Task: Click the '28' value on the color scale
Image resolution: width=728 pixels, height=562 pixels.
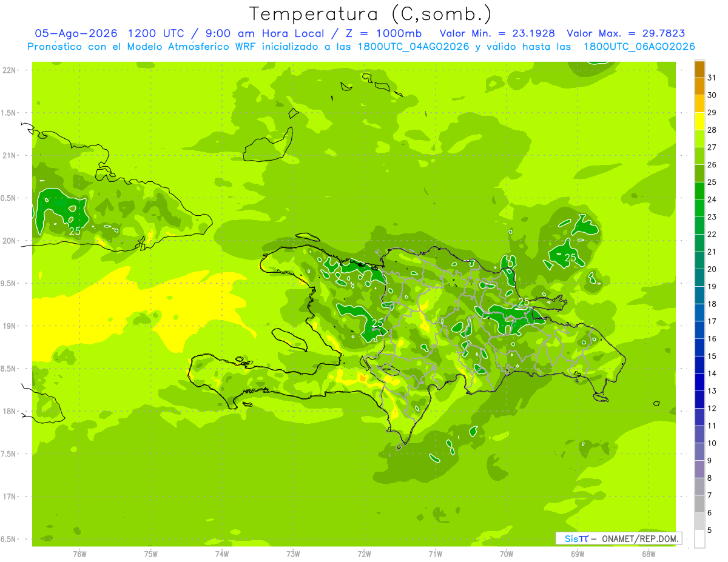Action: pos(712,130)
